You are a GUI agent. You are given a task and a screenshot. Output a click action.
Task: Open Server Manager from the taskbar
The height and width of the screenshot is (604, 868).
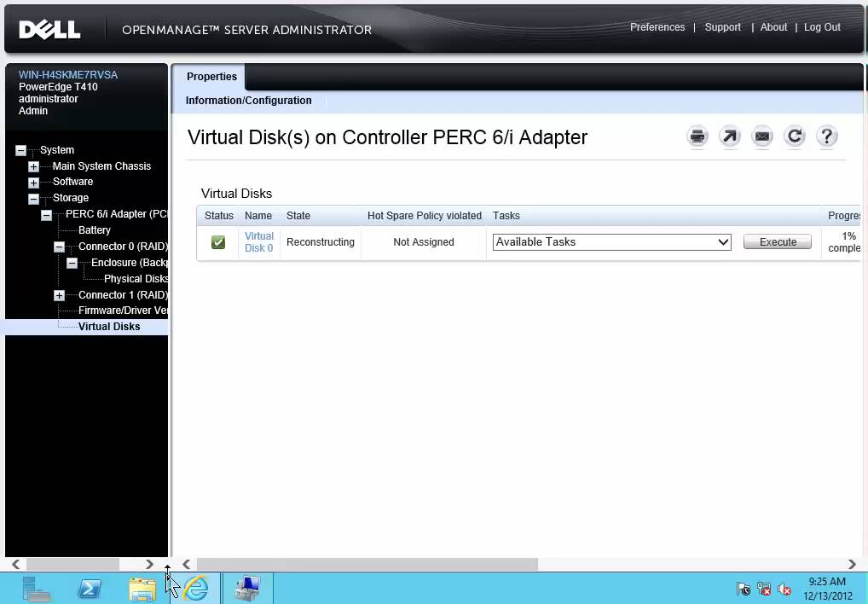[37, 589]
